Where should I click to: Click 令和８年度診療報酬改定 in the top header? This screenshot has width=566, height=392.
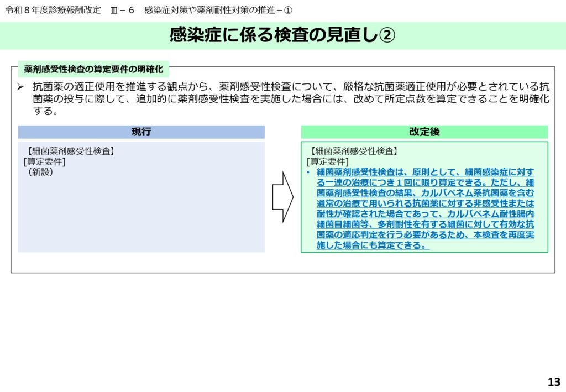coord(53,10)
